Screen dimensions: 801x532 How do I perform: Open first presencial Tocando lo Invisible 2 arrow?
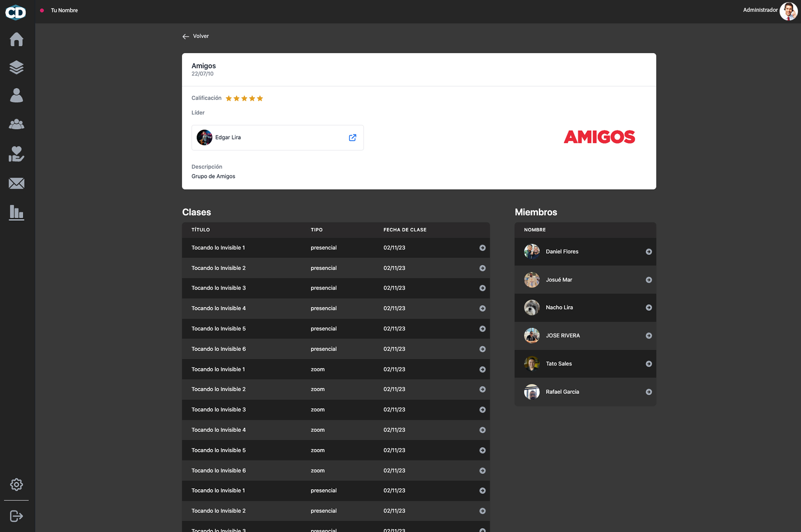483,268
